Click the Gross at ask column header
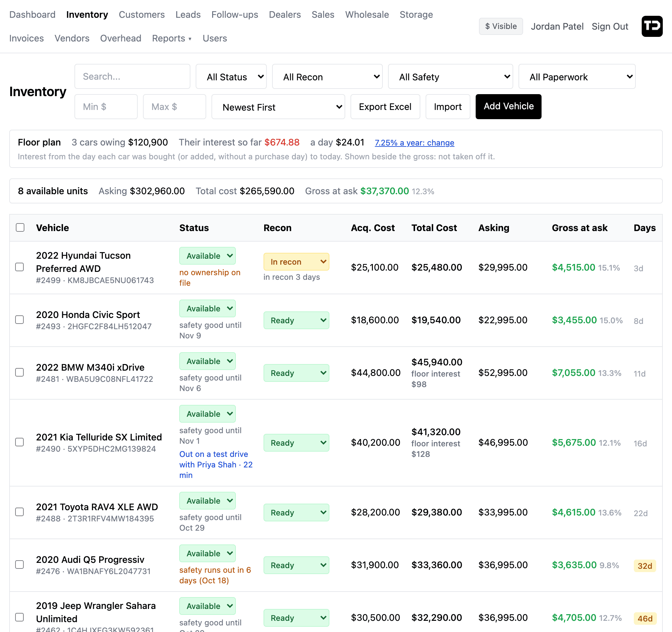This screenshot has width=672, height=632. click(579, 228)
